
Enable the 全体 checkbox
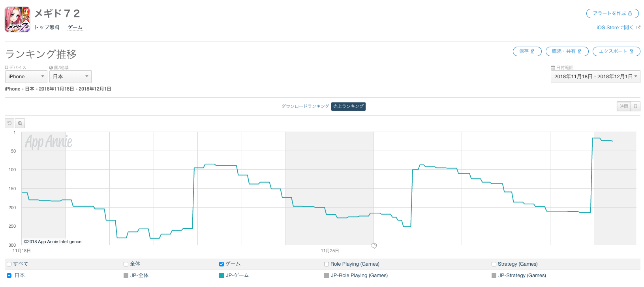pyautogui.click(x=126, y=264)
